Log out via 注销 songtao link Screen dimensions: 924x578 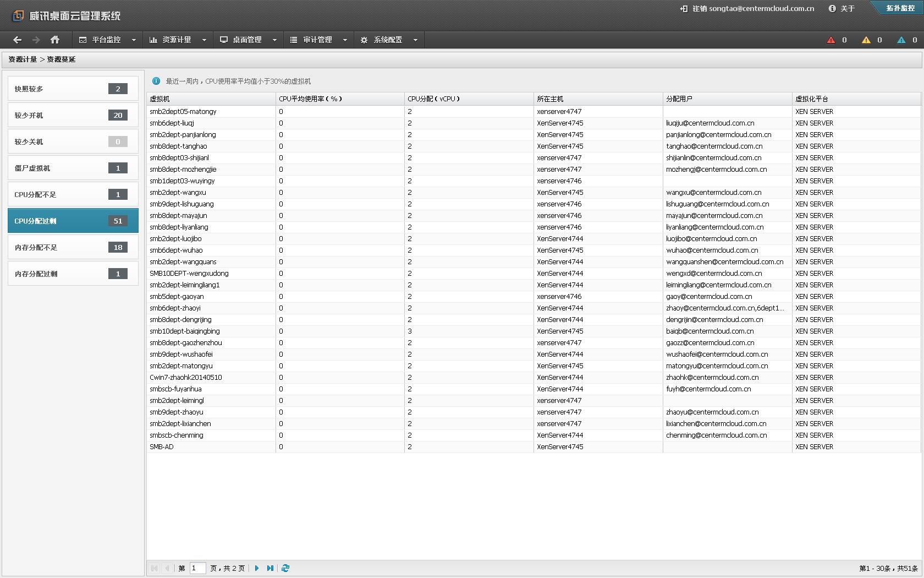pos(747,8)
